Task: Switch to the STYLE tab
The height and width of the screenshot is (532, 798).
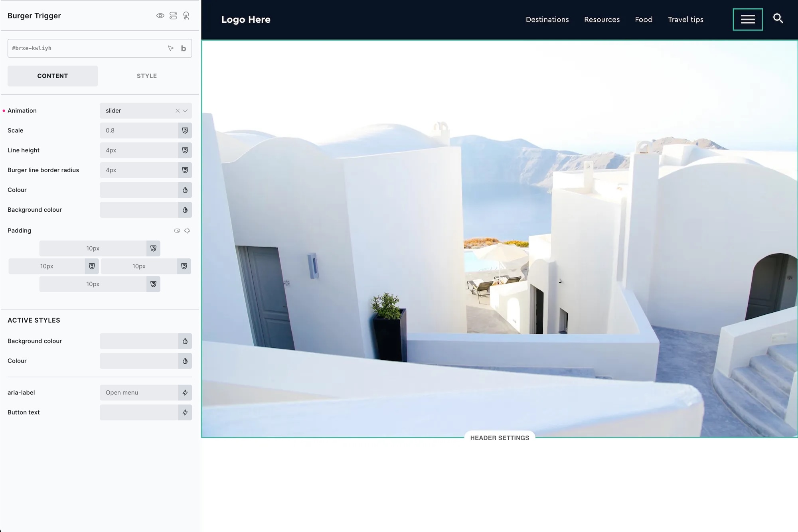Action: pos(146,76)
